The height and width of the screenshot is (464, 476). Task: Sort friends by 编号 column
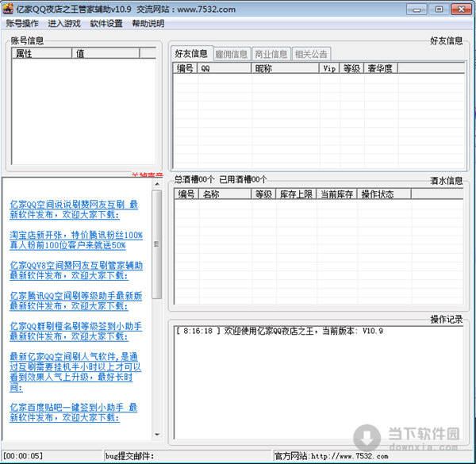185,68
